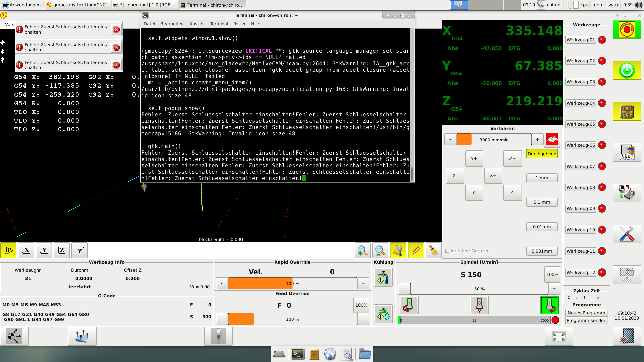Viewport: 644px width, 362px height.
Task: Open Hilfe menu in terminal
Action: [x=256, y=24]
